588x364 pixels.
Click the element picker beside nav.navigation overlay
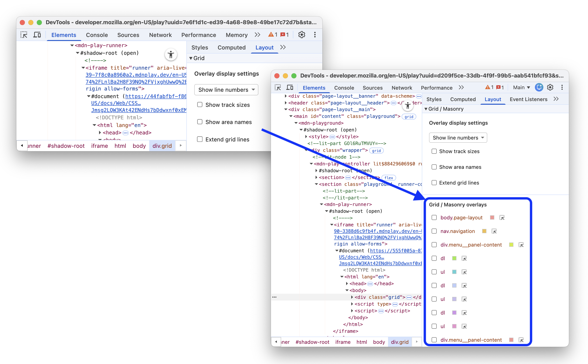[x=494, y=231]
